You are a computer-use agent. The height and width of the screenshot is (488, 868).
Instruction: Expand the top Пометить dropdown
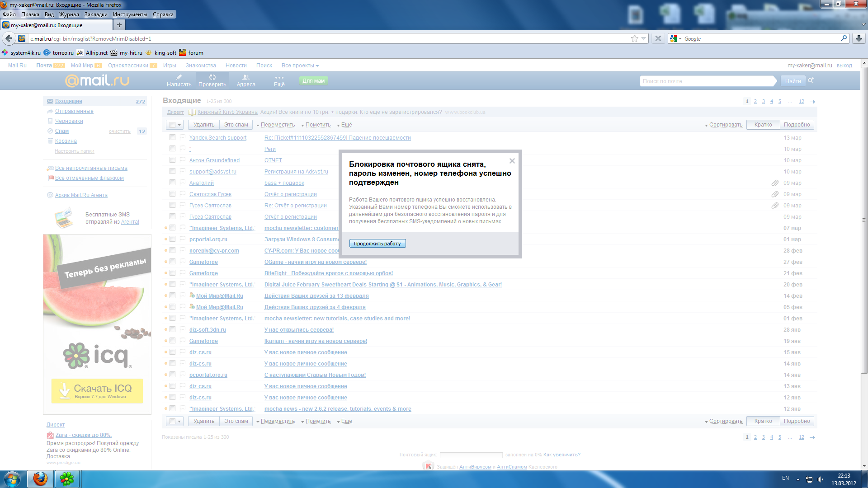coord(316,125)
